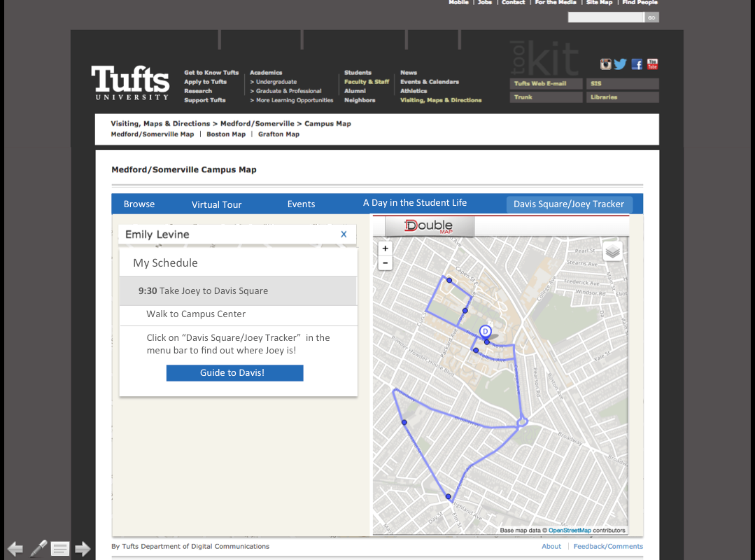Zoom in the map with plus button
The width and height of the screenshot is (755, 560).
pyautogui.click(x=386, y=248)
